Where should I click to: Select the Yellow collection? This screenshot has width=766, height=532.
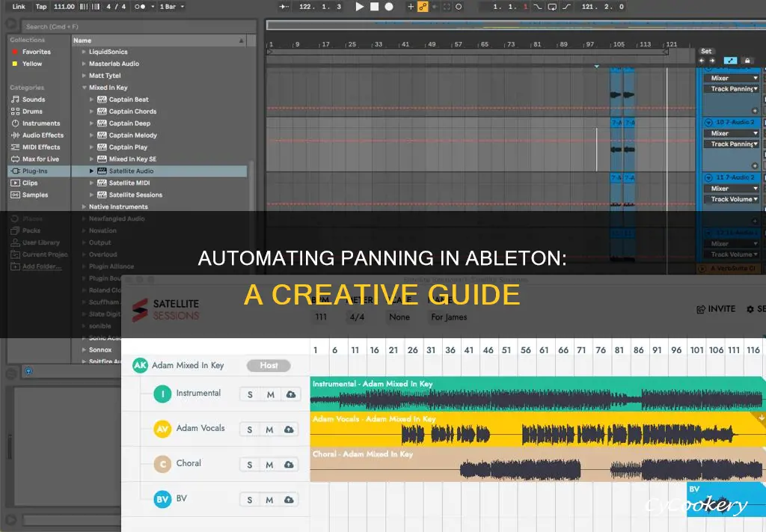tap(31, 64)
